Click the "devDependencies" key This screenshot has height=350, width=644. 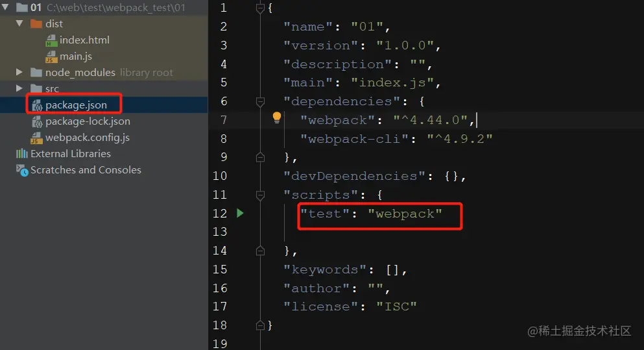tap(354, 176)
